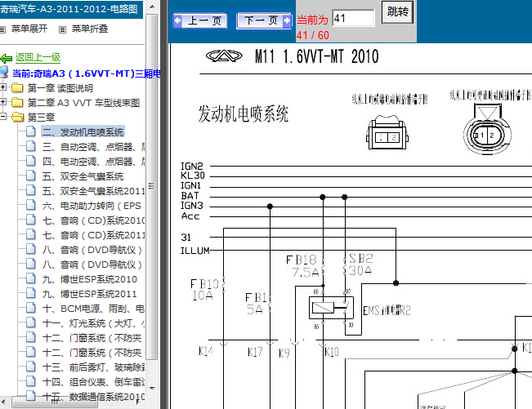Open 十、BCM电源、雨刮 page

pos(94,309)
